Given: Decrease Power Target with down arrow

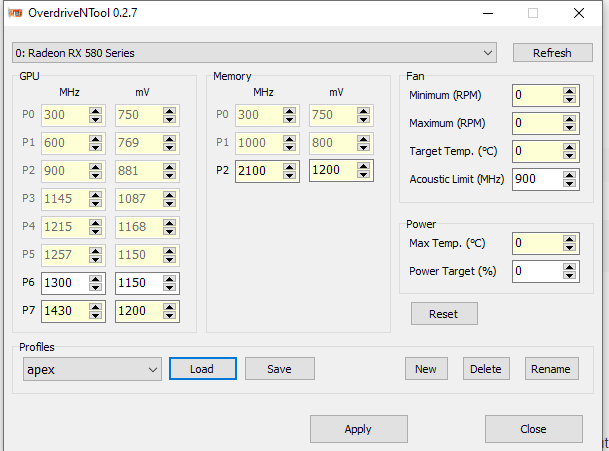Looking at the screenshot, I should tap(570, 275).
